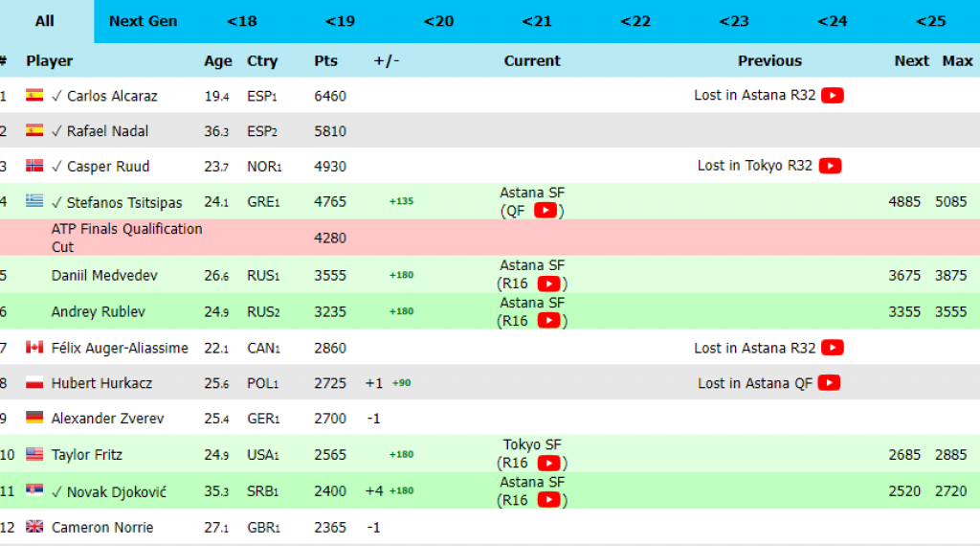Play Auger-Aliassime's Astana R32 YouTube video
980x546 pixels.
(832, 348)
